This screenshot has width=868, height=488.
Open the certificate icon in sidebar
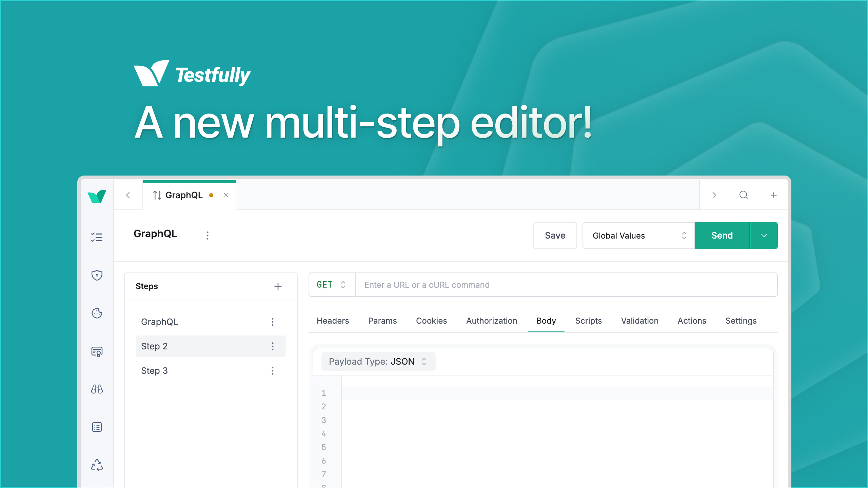97,351
